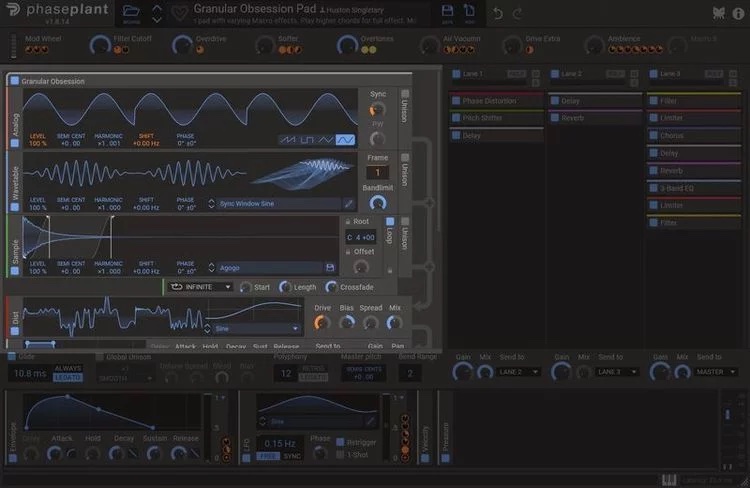This screenshot has height=488, width=750.
Task: Select the previous preset with up arrow
Action: pos(157,8)
